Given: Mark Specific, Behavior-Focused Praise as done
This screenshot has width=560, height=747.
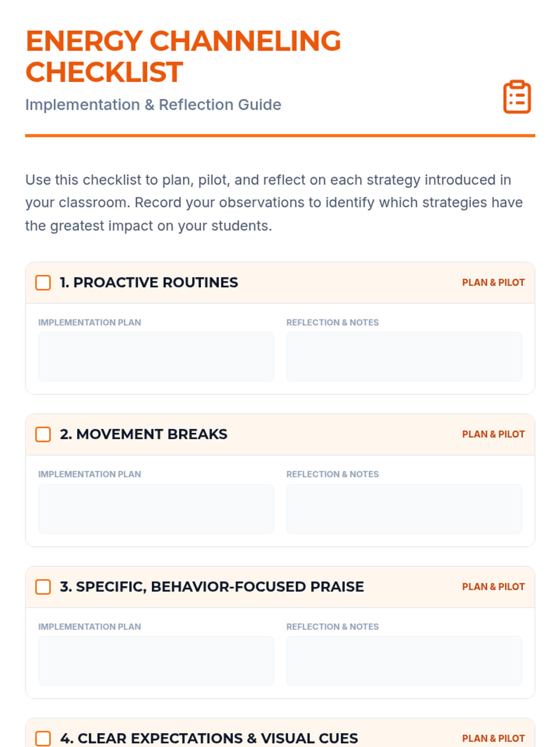Looking at the screenshot, I should (x=43, y=587).
